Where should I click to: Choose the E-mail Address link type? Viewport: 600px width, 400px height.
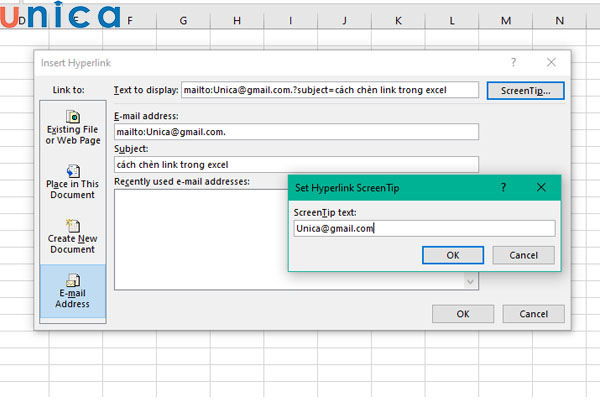pyautogui.click(x=71, y=292)
